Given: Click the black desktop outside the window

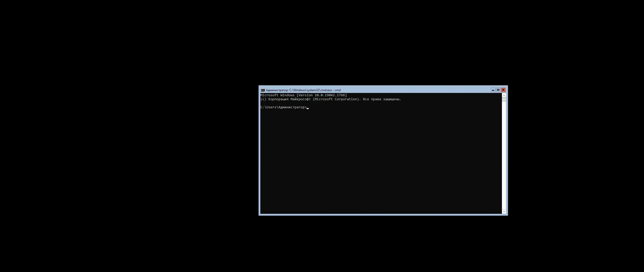Looking at the screenshot, I should coord(126,136).
